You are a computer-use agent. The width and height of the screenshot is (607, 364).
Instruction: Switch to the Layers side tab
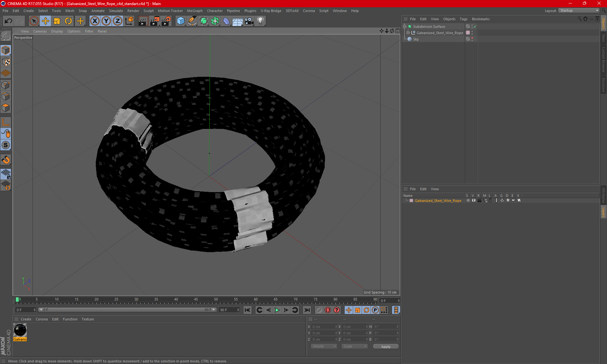coord(603,212)
